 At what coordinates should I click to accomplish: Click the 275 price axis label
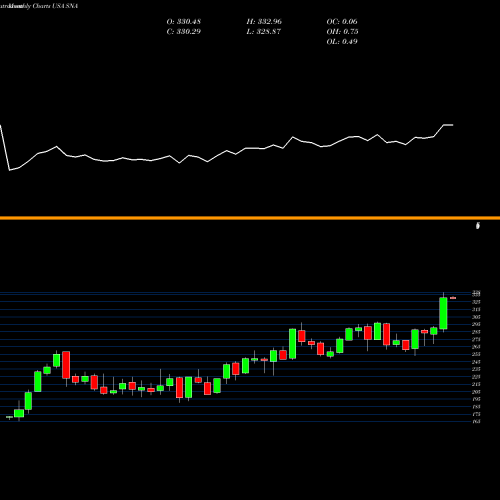click(x=476, y=339)
